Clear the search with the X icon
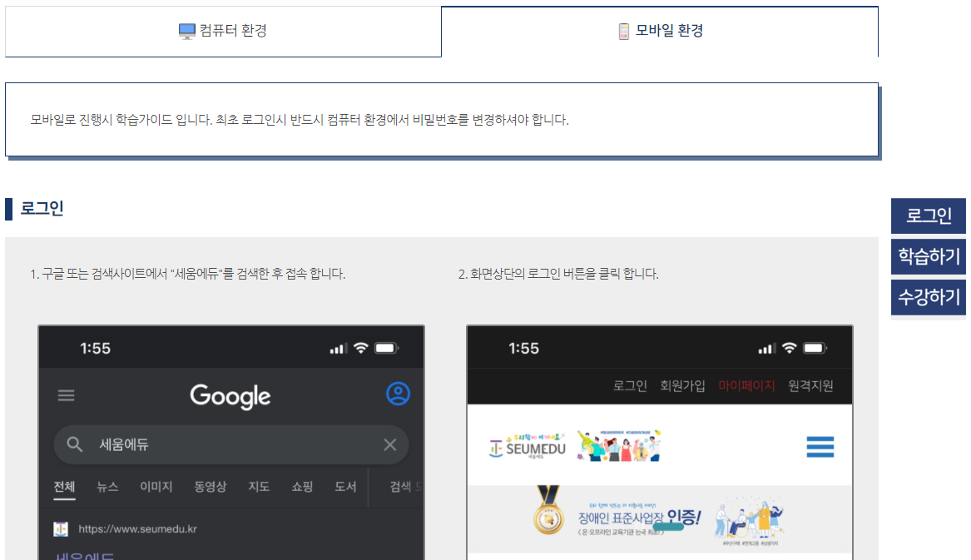 coord(389,444)
